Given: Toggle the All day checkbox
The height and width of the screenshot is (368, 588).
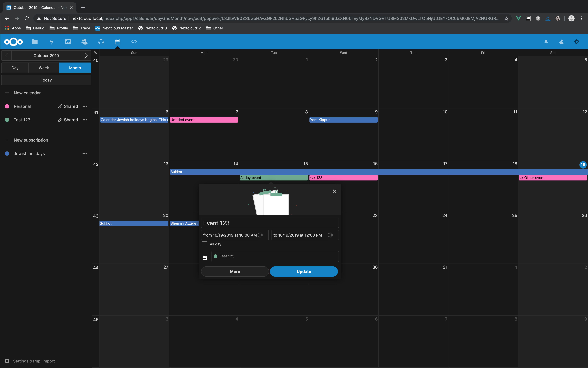Looking at the screenshot, I should tap(204, 244).
